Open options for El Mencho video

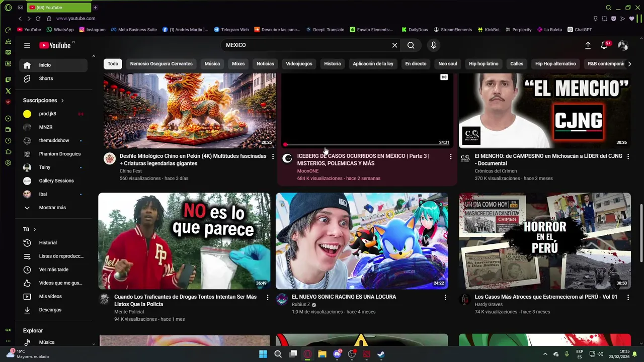(x=628, y=156)
